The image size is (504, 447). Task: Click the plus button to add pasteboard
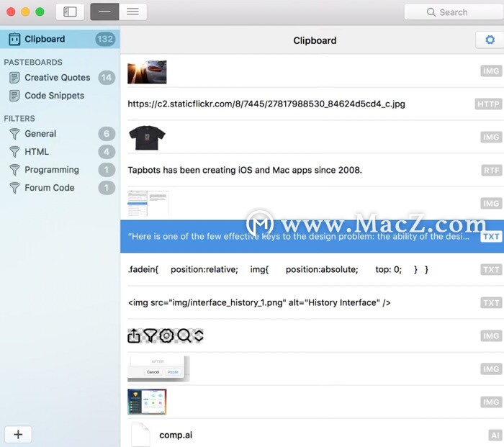[x=18, y=435]
